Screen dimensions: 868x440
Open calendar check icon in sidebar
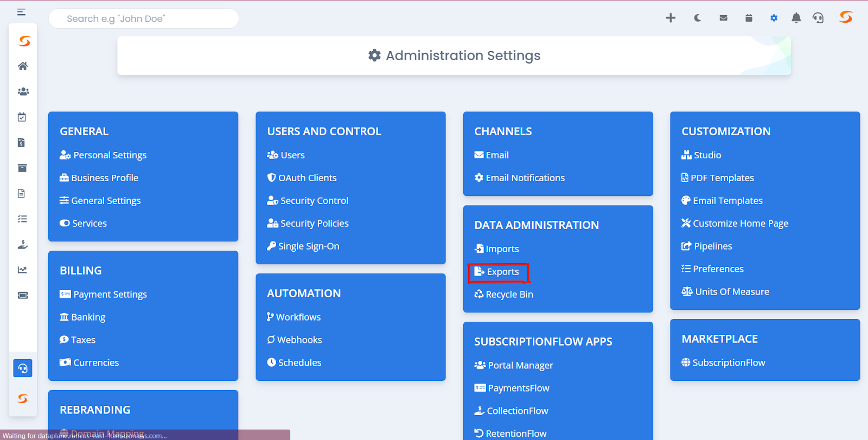click(22, 117)
